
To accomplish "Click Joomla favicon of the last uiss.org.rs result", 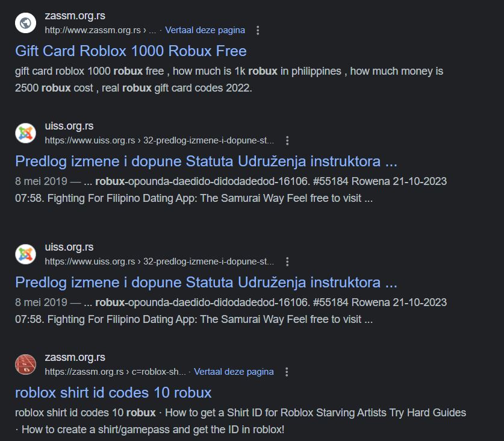I will tap(26, 254).
